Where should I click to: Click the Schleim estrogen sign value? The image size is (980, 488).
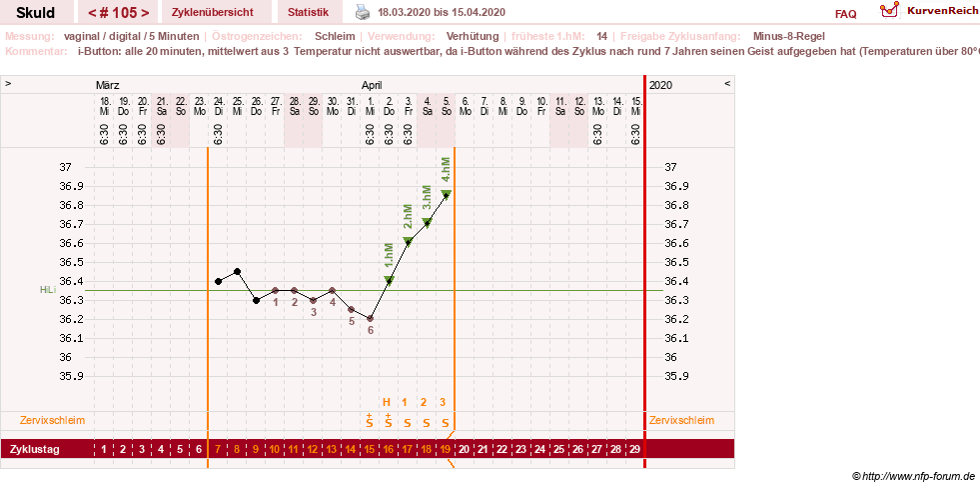coord(335,36)
